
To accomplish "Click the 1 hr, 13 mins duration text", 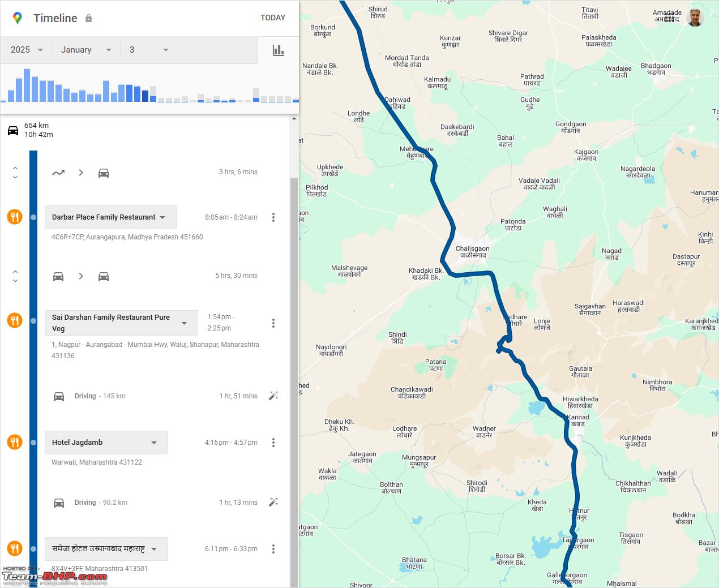I will coord(238,503).
